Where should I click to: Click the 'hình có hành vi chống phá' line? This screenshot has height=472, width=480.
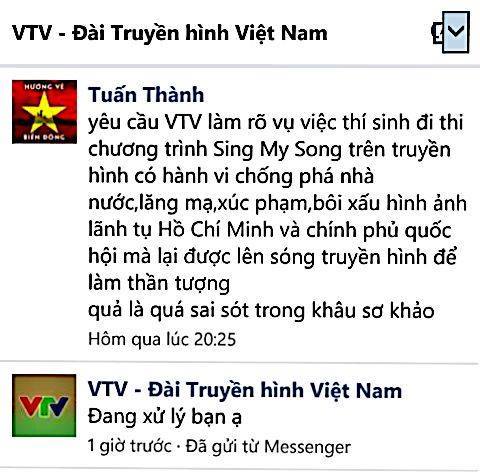click(231, 176)
